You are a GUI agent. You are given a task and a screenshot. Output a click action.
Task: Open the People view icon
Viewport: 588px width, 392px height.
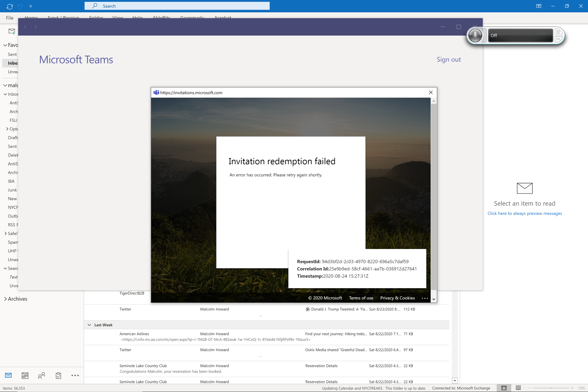pos(42,375)
